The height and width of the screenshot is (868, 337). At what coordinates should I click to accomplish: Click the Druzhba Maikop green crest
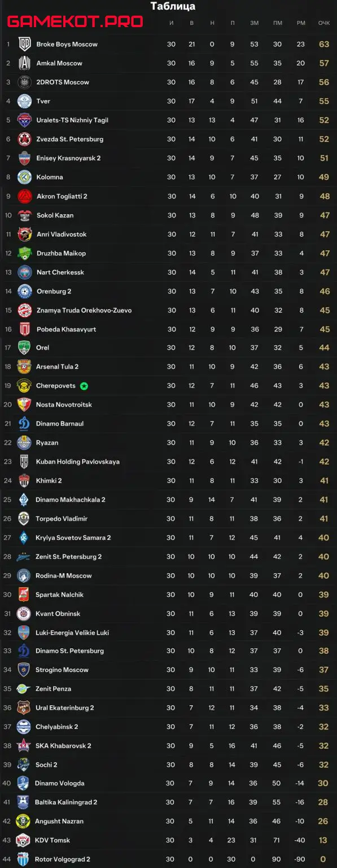pos(24,253)
